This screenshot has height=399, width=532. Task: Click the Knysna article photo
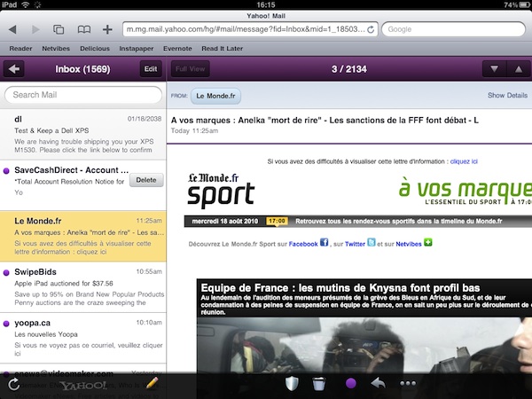(x=364, y=344)
